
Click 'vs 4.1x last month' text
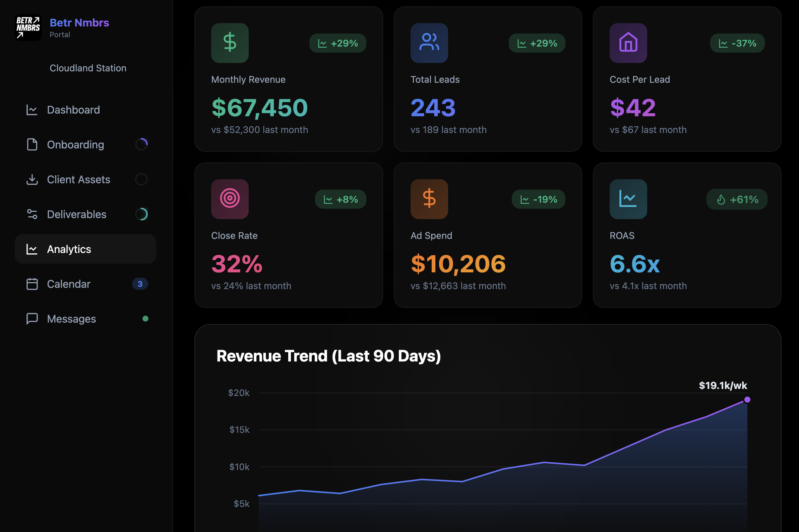click(x=648, y=286)
